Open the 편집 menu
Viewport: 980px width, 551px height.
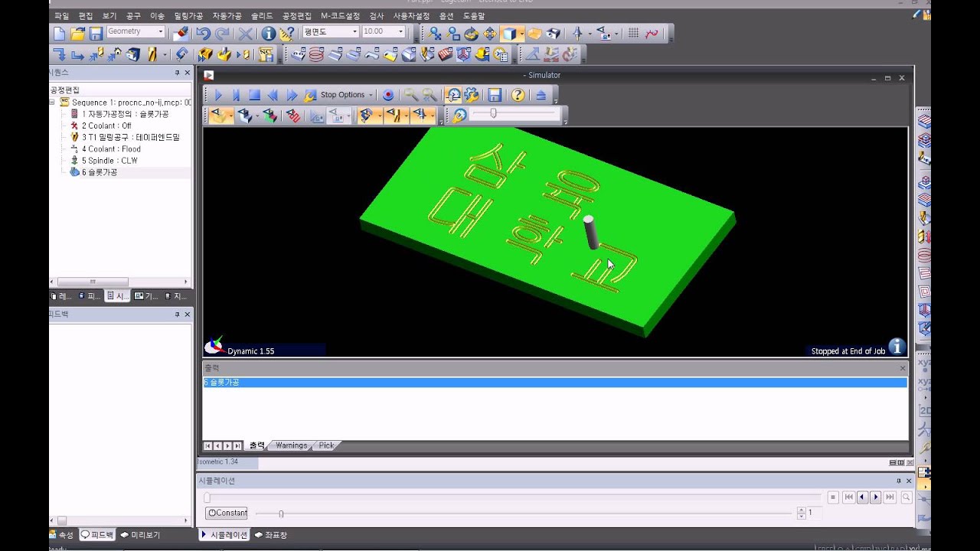(x=86, y=15)
